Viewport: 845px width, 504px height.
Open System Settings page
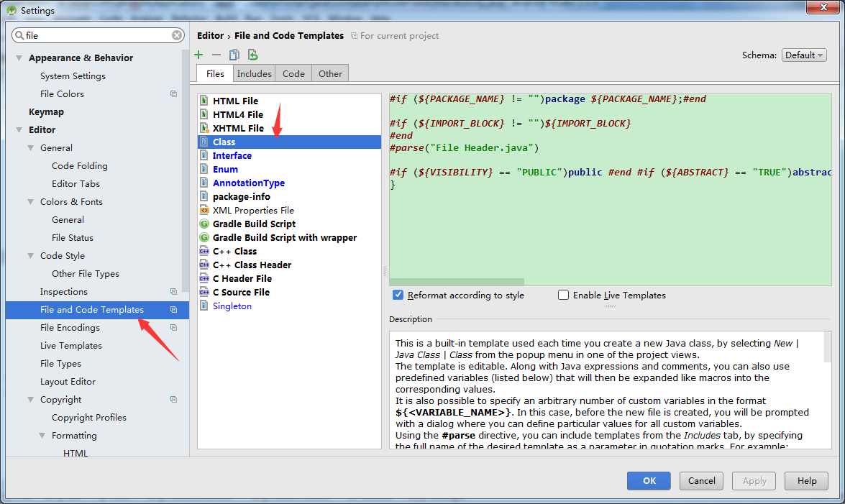pyautogui.click(x=73, y=76)
